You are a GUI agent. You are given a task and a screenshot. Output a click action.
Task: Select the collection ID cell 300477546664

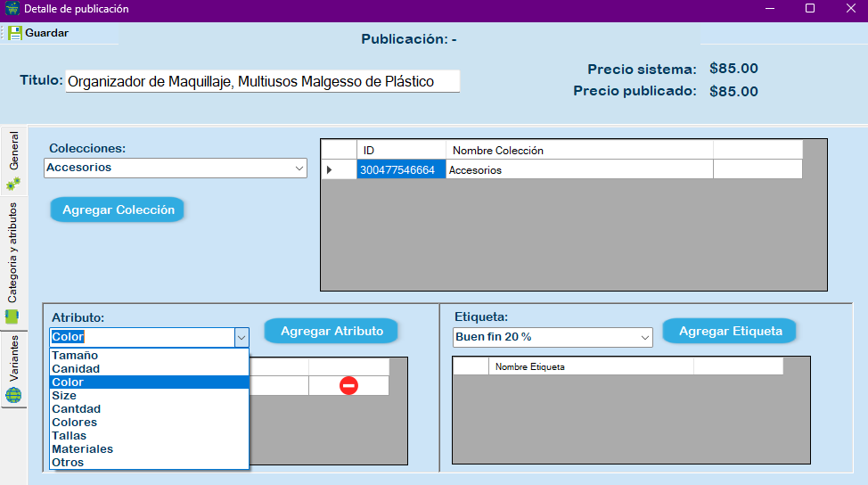(401, 169)
